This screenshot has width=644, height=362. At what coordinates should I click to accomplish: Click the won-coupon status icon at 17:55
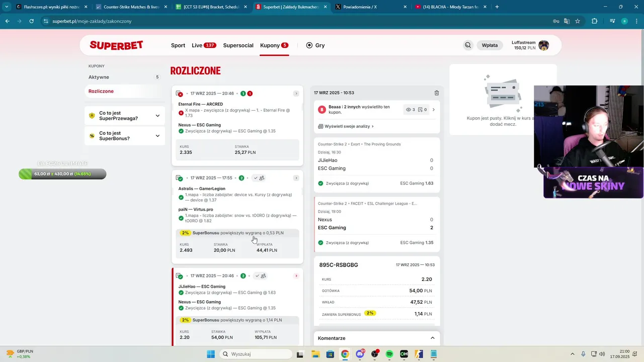click(x=179, y=178)
